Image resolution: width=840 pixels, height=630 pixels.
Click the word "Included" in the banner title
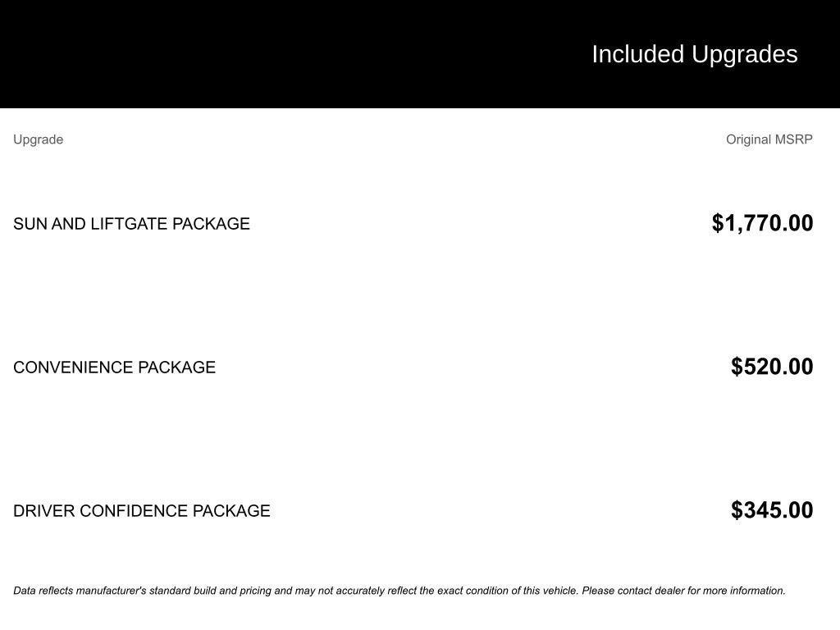click(x=637, y=54)
